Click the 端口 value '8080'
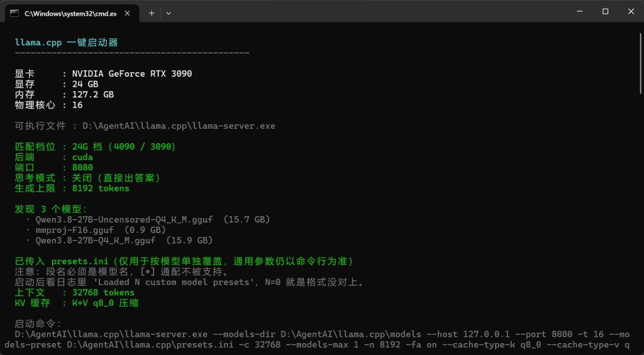Screen dimensions: 644x355 pos(82,167)
